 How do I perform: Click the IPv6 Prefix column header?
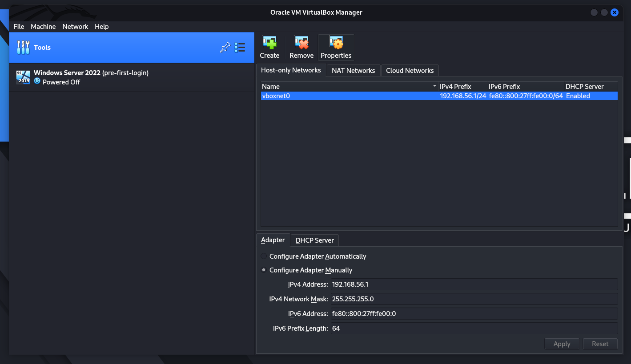tap(526, 87)
